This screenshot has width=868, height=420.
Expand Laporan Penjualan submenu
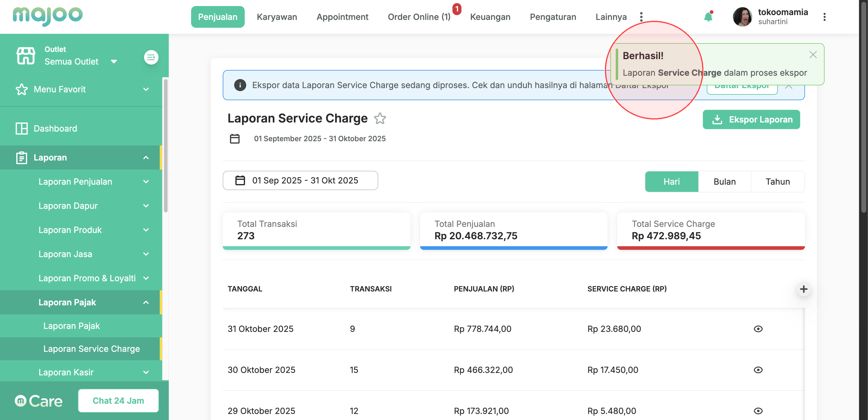(x=146, y=182)
